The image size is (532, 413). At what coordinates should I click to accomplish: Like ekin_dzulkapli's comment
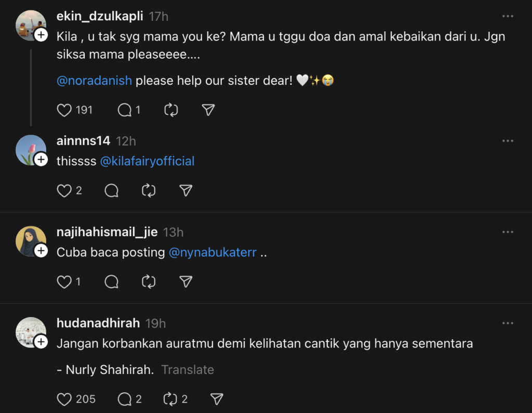(64, 110)
